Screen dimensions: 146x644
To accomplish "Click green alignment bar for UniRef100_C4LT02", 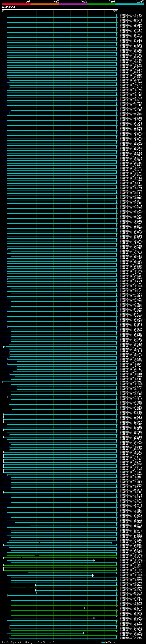I will pos(60,565).
